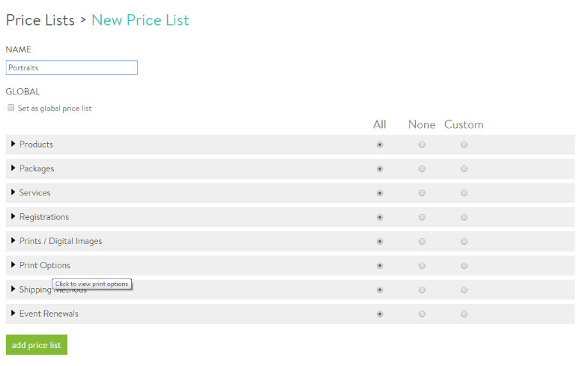Select Custom radio for Prints / Digital Images

click(x=464, y=241)
